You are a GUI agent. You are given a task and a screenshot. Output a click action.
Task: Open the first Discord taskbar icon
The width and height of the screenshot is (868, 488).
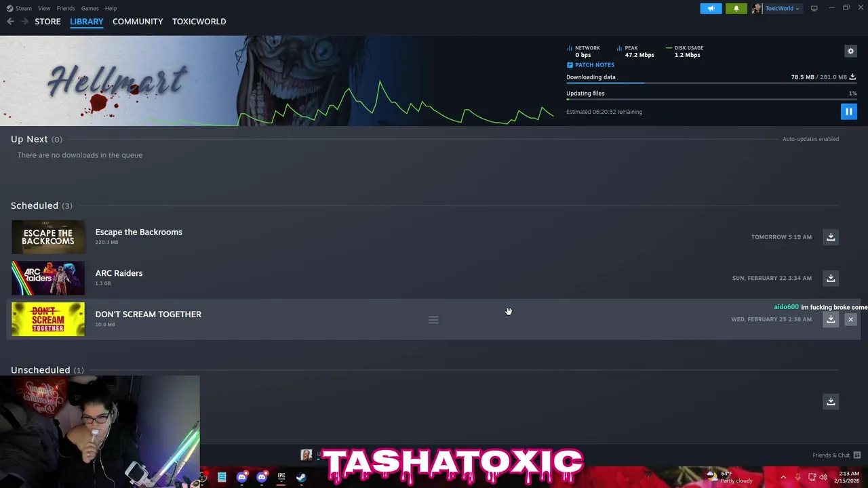pyautogui.click(x=241, y=477)
